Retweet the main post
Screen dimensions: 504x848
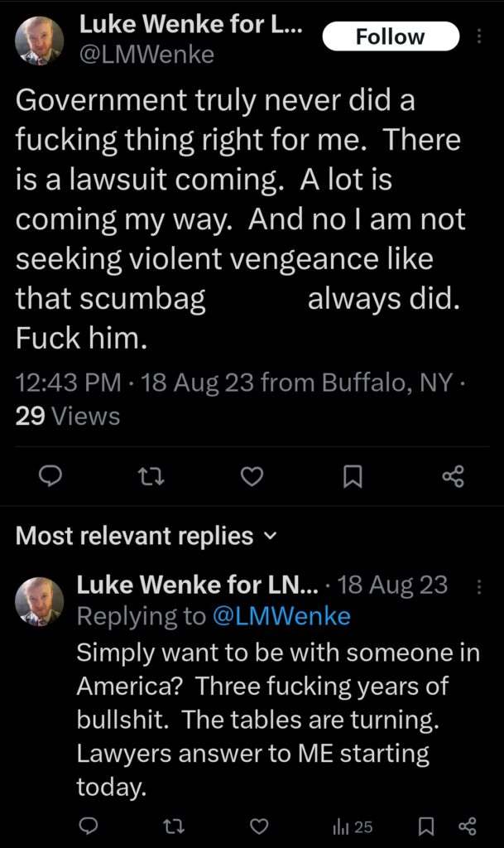pos(152,476)
